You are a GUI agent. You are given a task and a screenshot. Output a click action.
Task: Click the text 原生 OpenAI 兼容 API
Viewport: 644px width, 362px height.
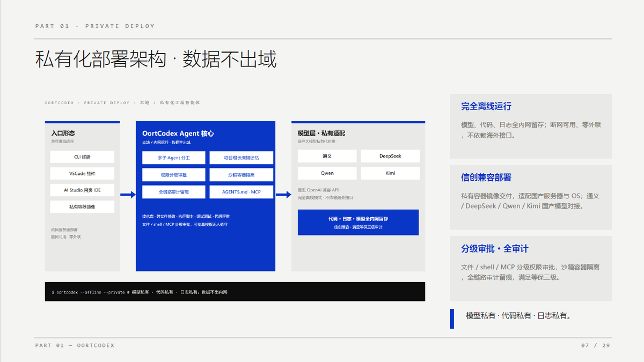coord(318,190)
